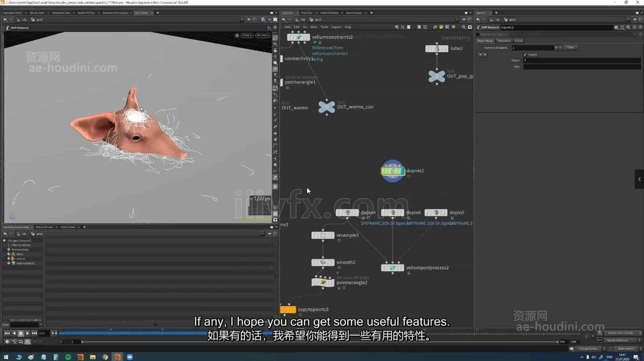Toggle the pin icon in the parameter pane path bar

coord(634,19)
